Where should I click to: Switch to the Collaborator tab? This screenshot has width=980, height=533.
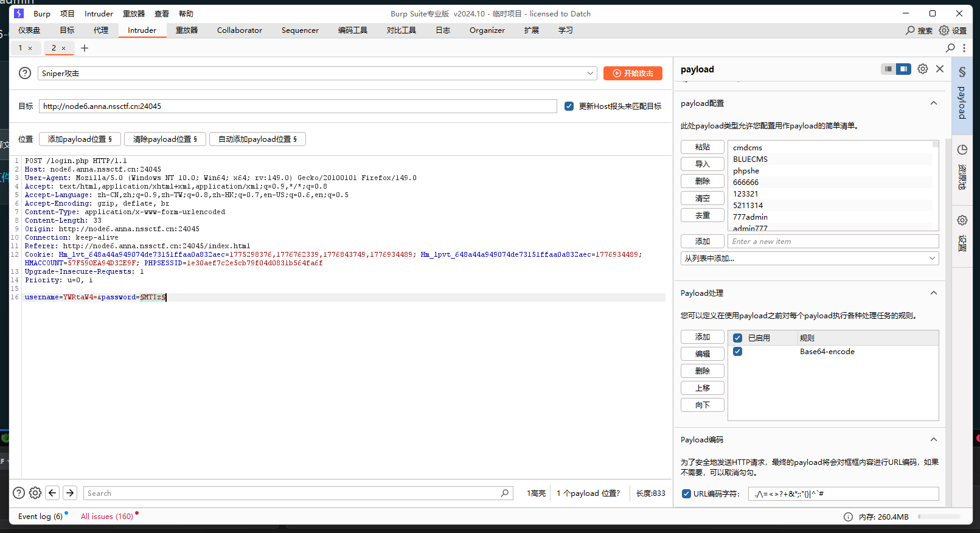(239, 30)
